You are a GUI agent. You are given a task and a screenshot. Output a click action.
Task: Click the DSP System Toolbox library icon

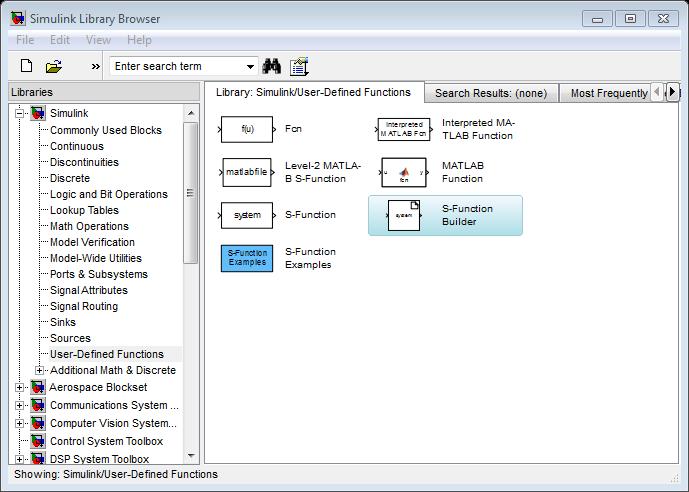[x=38, y=458]
